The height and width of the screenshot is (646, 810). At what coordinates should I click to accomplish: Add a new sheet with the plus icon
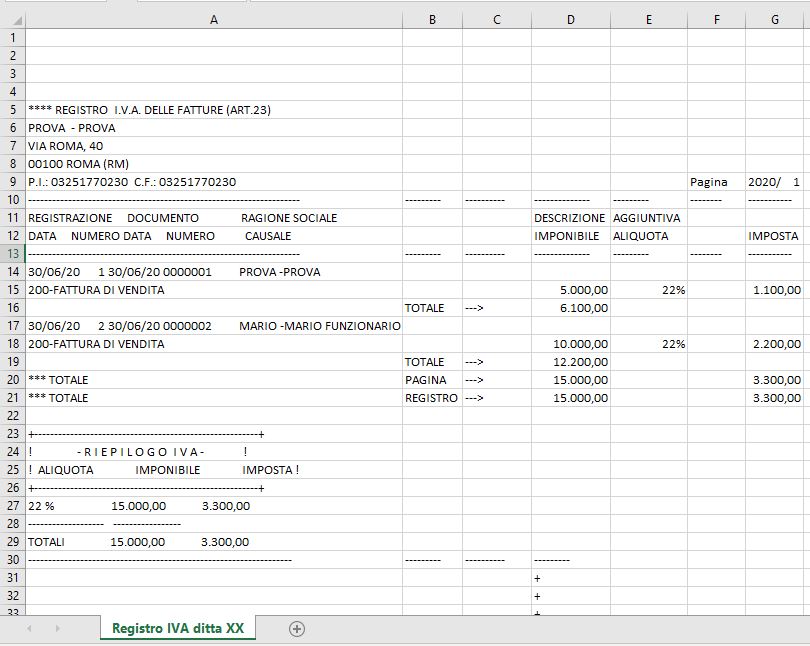297,629
